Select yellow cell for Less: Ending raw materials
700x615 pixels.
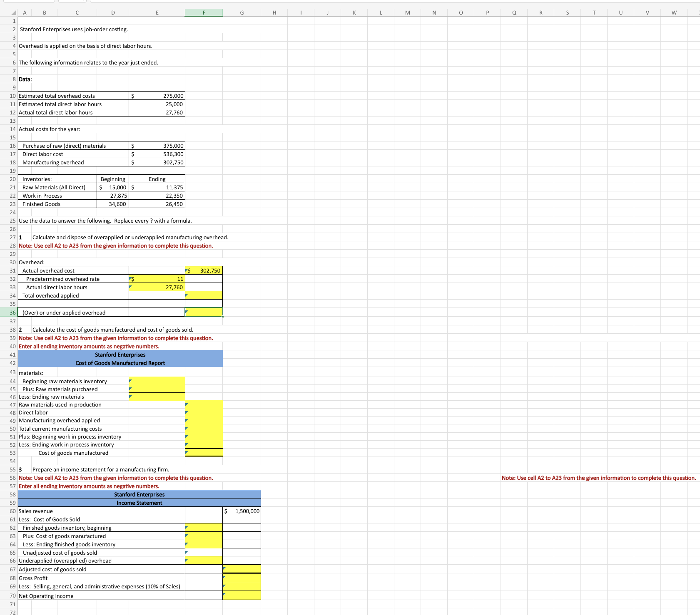coord(157,397)
